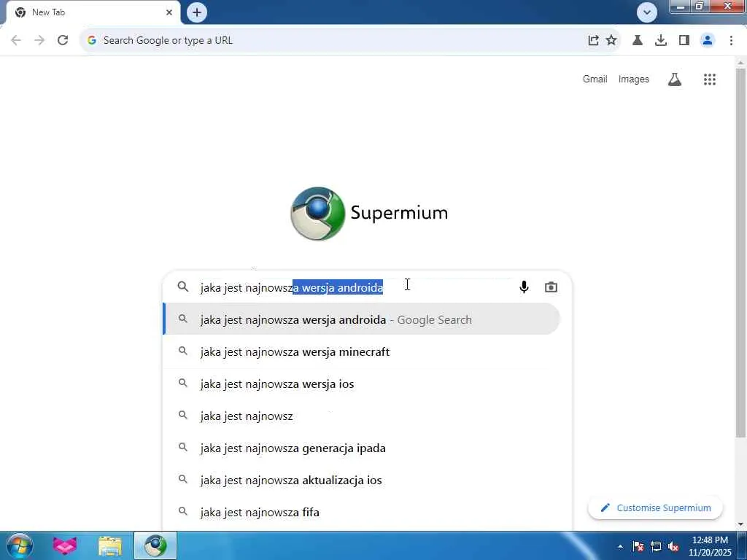
Task: Close the New Tab tab
Action: coord(169,12)
